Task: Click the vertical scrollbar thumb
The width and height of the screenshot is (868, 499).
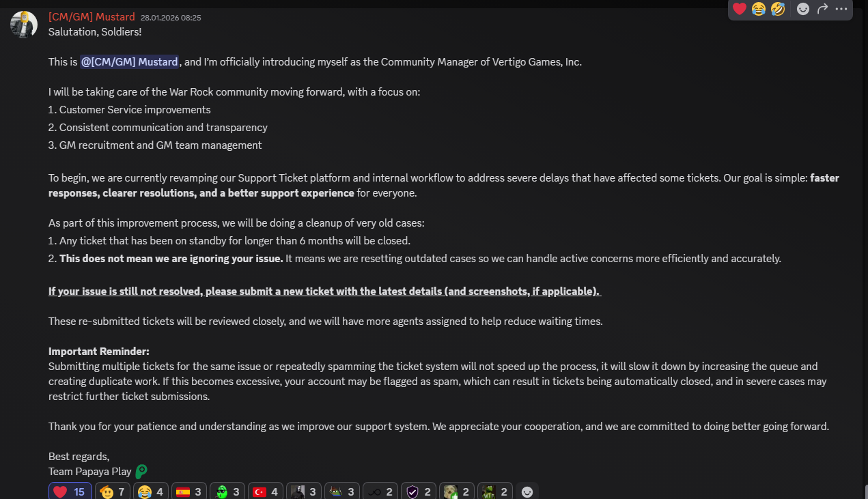Action: (x=865, y=491)
